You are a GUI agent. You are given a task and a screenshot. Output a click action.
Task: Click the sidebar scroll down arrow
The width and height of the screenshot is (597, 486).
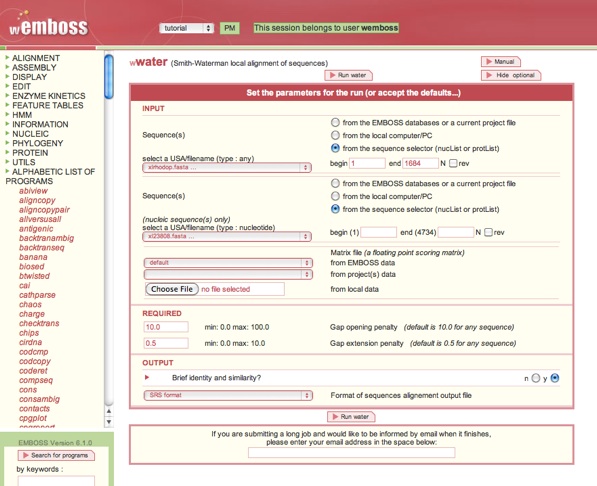(109, 422)
